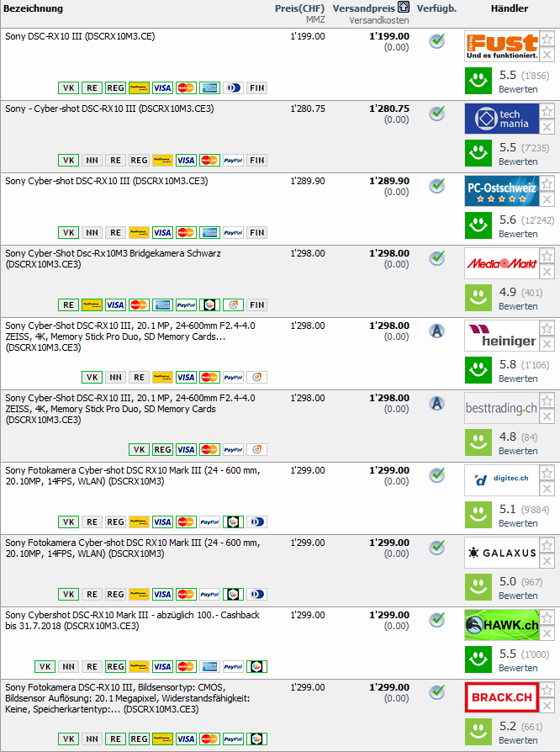Toggle the favorite star for tech mania
560x752 pixels.
547,112
